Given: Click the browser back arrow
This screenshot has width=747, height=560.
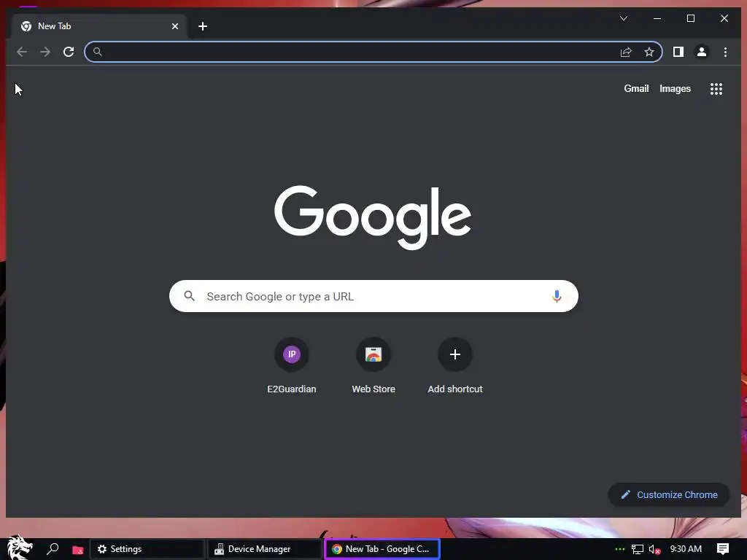Looking at the screenshot, I should point(22,52).
